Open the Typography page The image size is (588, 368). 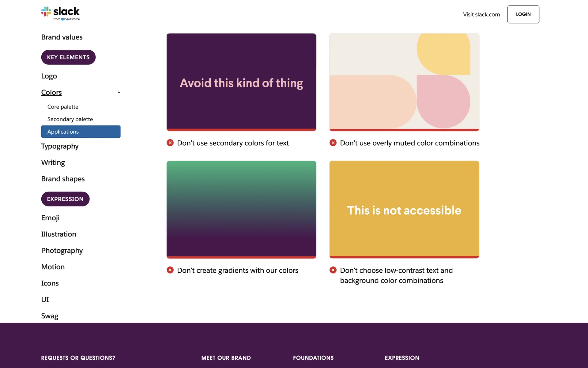click(60, 146)
